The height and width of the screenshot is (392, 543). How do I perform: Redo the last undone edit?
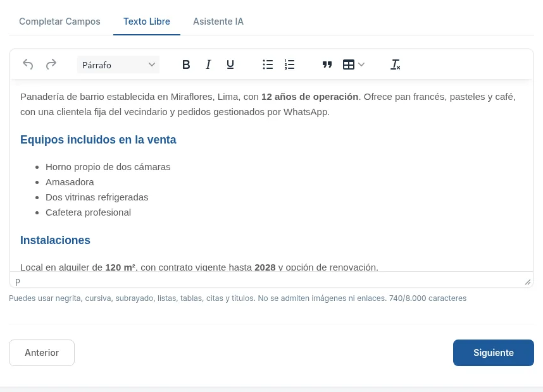pyautogui.click(x=51, y=64)
